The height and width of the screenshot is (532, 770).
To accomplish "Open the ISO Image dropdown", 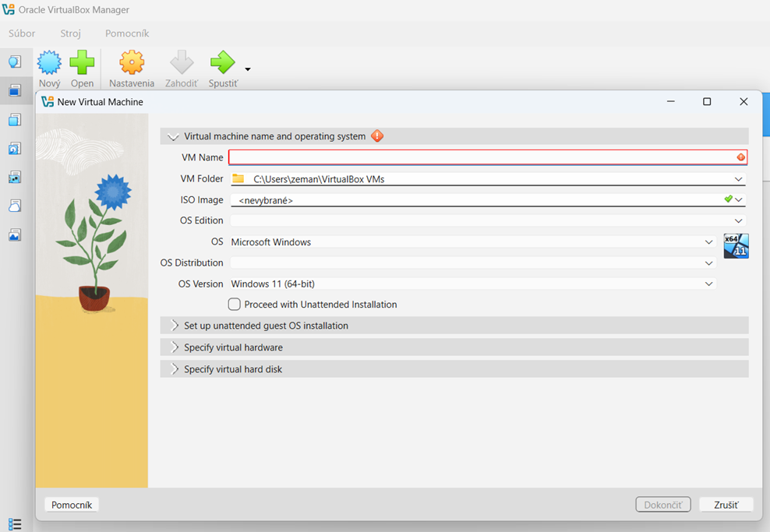I will coord(488,199).
